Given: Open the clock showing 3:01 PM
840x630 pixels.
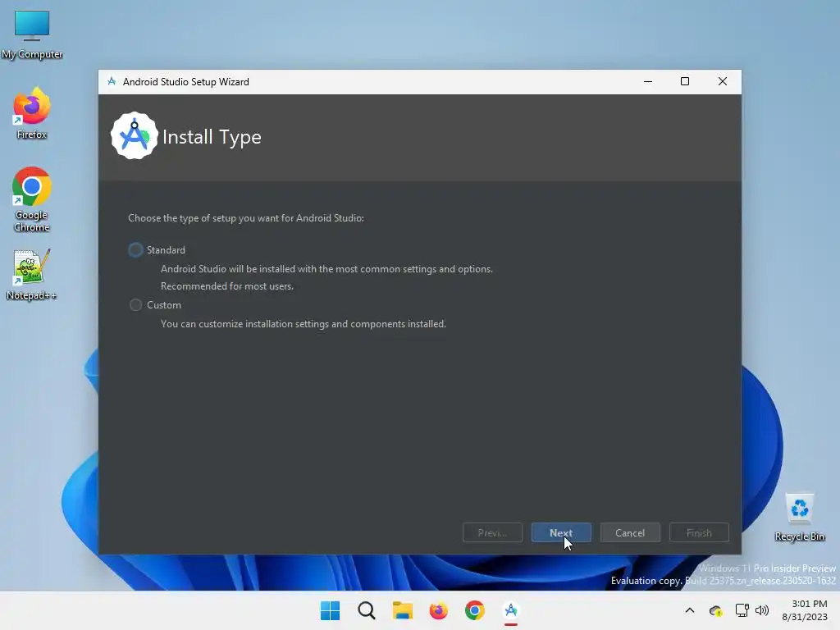Looking at the screenshot, I should [x=805, y=610].
